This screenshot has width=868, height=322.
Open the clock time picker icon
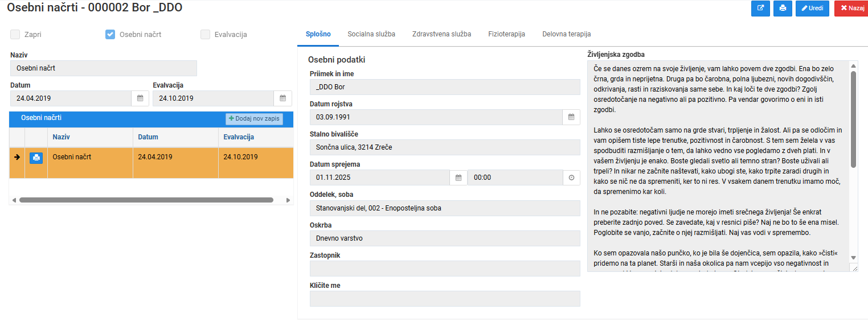click(x=571, y=177)
